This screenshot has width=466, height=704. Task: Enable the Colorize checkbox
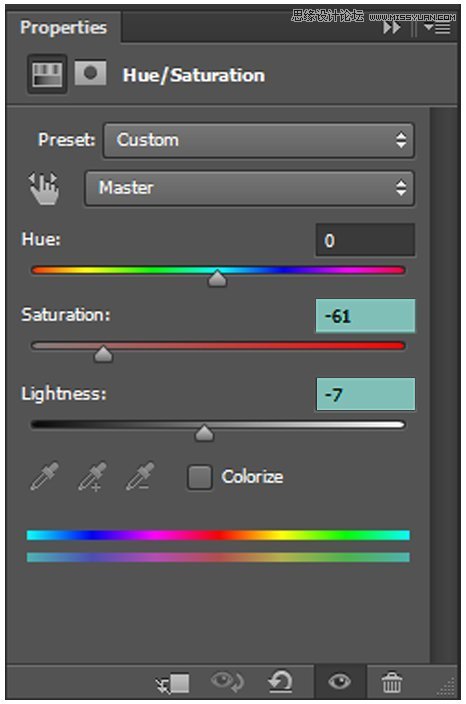coord(199,477)
